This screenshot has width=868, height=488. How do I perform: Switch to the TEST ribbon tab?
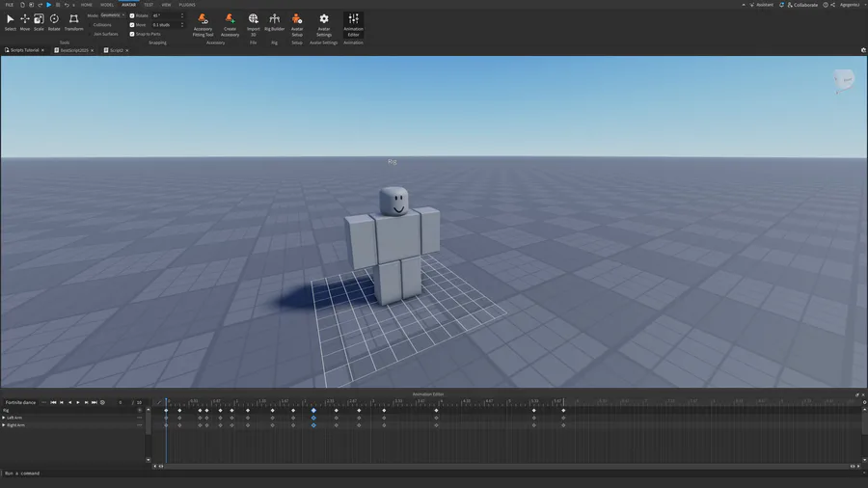click(149, 5)
